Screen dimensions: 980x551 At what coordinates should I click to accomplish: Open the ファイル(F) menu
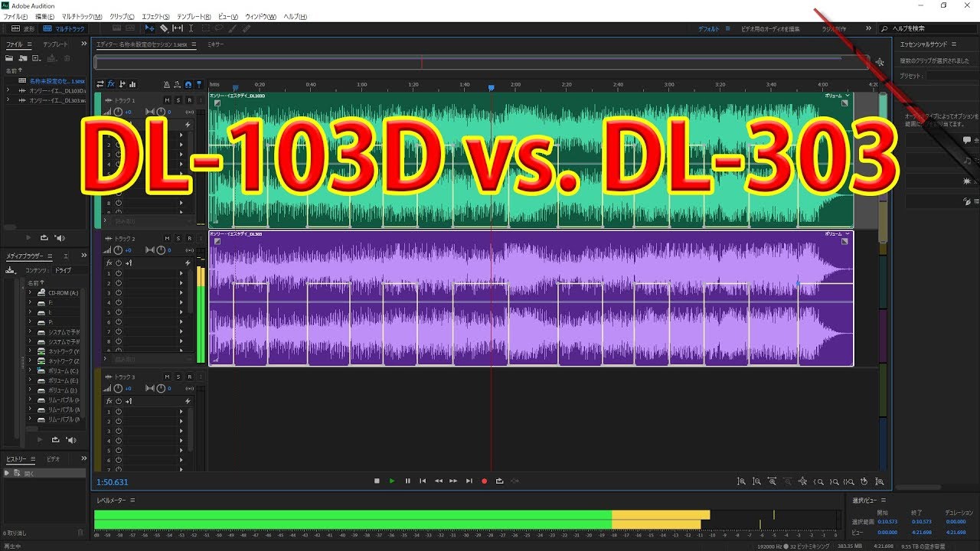[15, 16]
